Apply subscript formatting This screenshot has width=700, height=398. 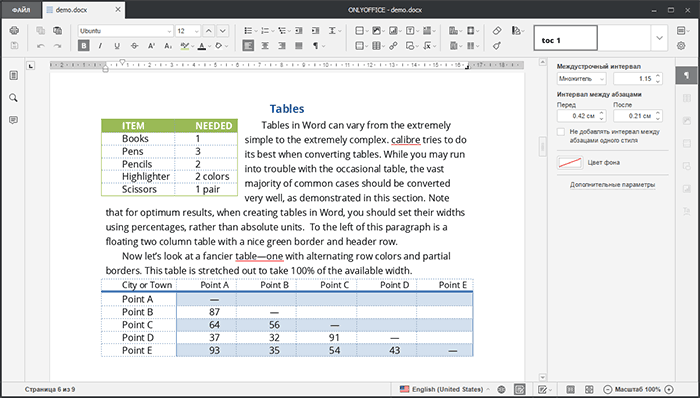coord(168,46)
